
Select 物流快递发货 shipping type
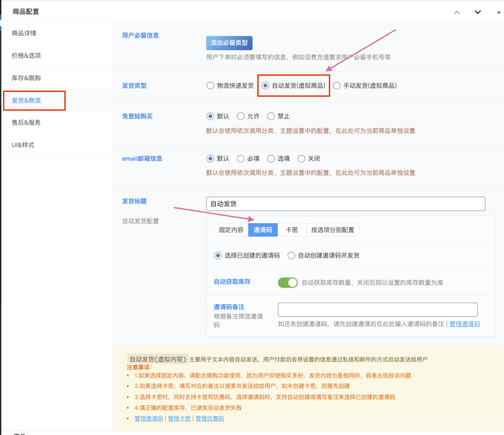click(211, 86)
